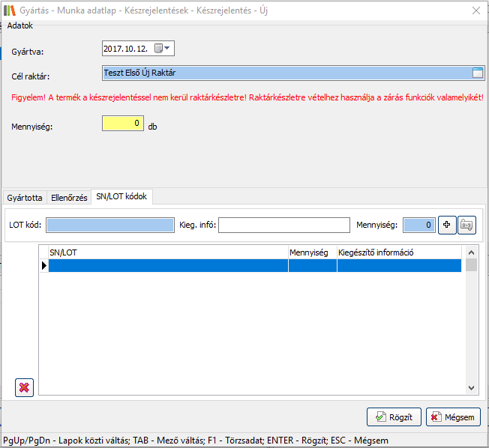The image size is (489, 448).
Task: Click the application icon in title bar
Action: (x=10, y=10)
